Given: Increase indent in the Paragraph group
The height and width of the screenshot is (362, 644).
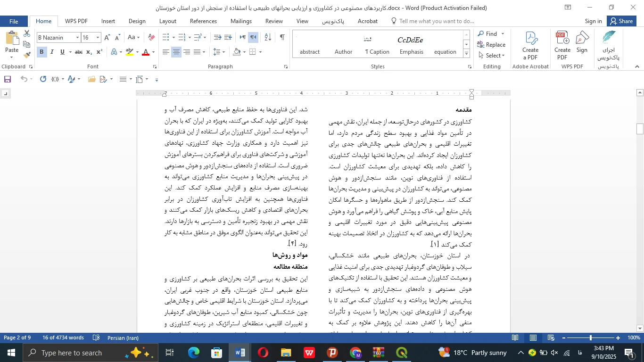Looking at the screenshot, I should point(228,38).
